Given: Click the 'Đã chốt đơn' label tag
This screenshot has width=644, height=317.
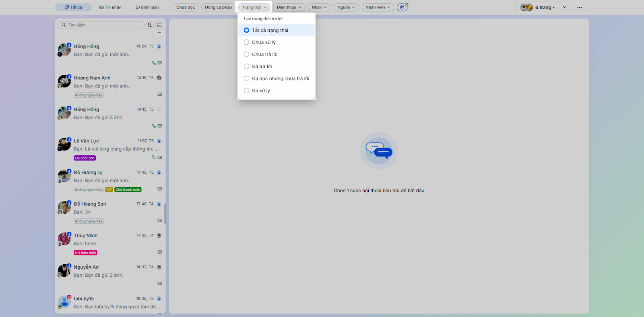Looking at the screenshot, I should [85, 158].
